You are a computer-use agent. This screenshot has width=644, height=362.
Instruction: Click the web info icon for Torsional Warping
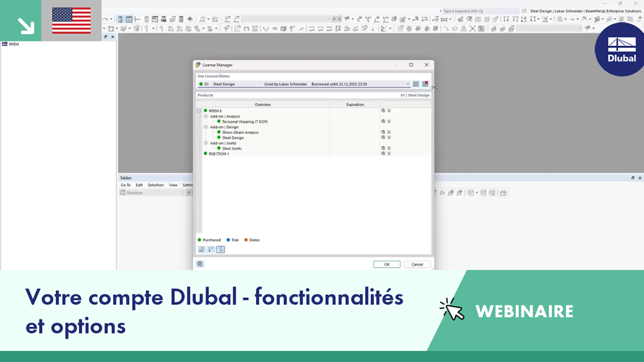(x=383, y=121)
